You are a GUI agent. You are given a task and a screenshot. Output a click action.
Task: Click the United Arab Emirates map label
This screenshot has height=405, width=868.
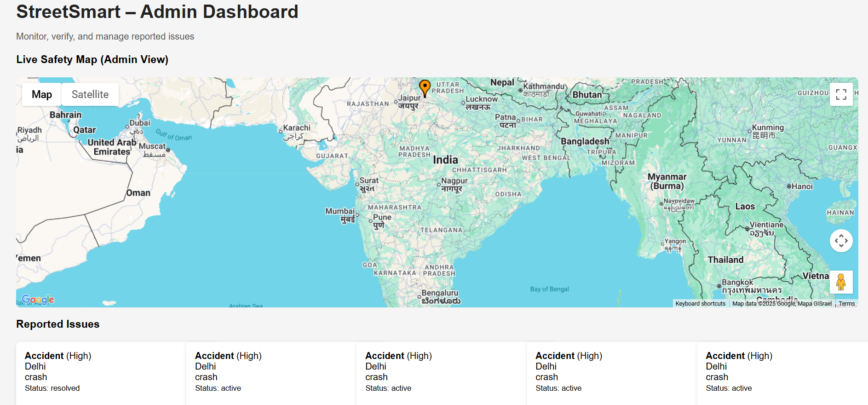[112, 147]
